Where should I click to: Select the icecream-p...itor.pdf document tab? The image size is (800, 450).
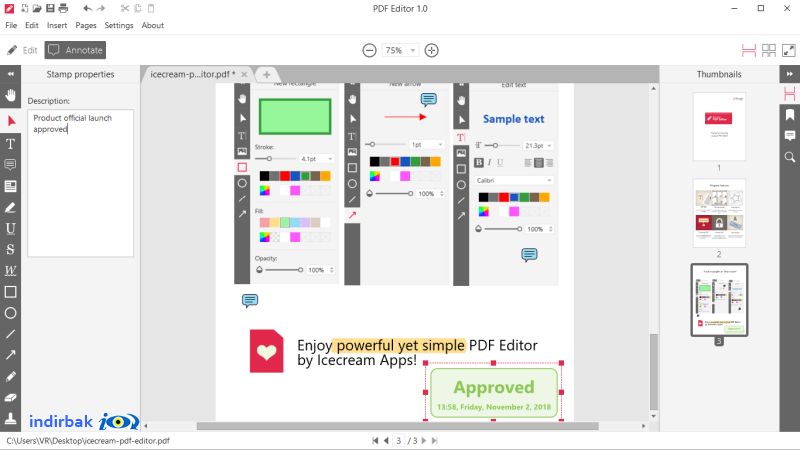point(192,74)
